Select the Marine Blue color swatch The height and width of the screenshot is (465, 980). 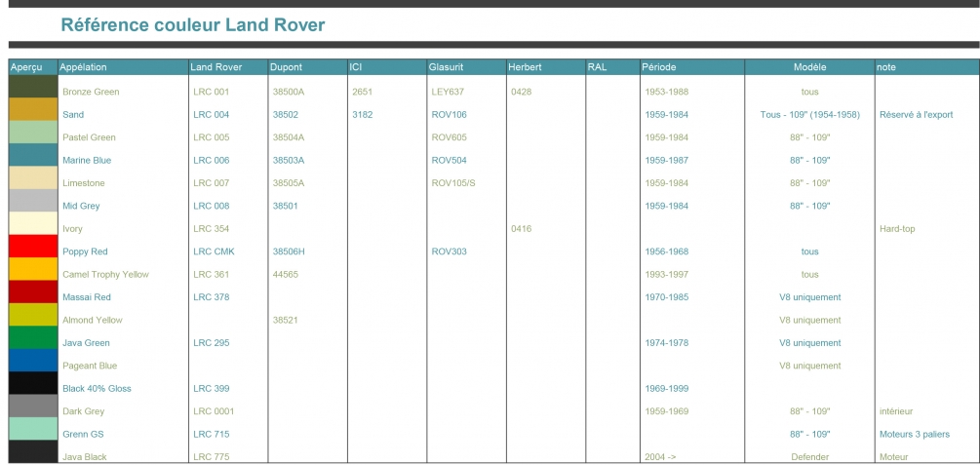[33, 155]
